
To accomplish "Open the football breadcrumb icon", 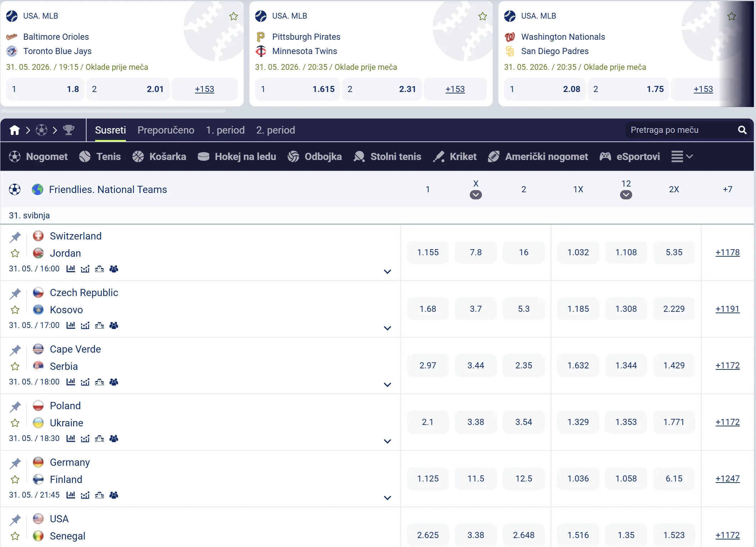I will tap(42, 130).
